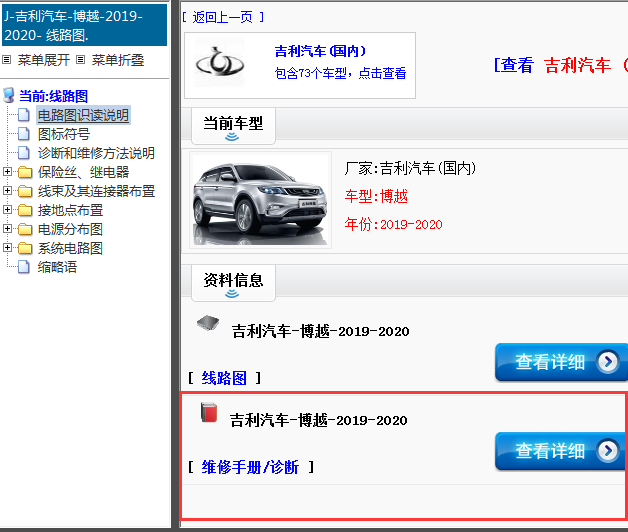Open 诊断和维修方法说明 in the tree
This screenshot has width=628, height=532.
[96, 153]
